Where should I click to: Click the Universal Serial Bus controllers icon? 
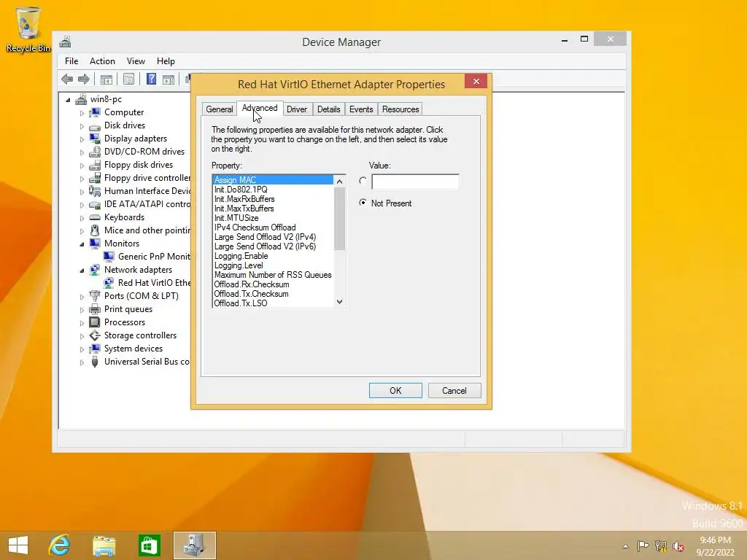pos(95,362)
